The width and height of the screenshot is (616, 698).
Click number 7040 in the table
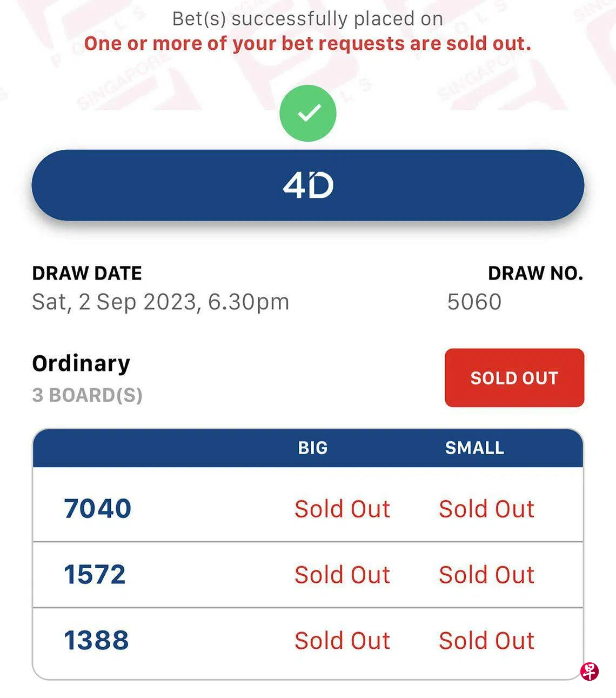[x=98, y=508]
